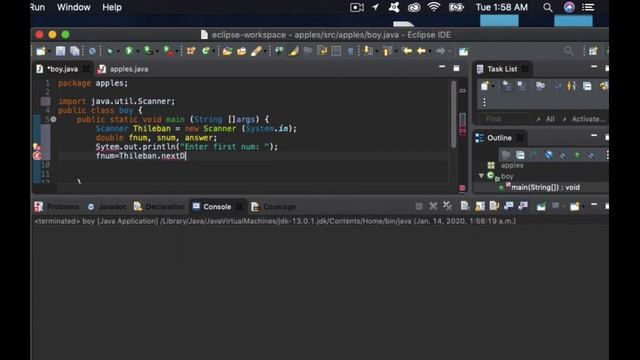
Task: Open the Javadoc tab
Action: pyautogui.click(x=107, y=207)
